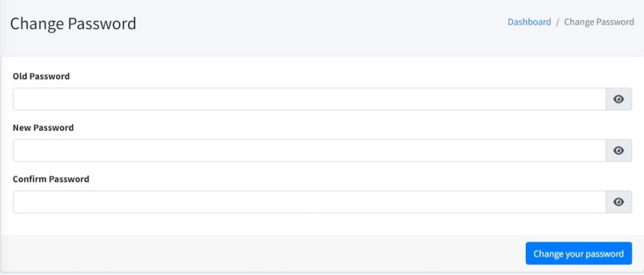644x275 pixels.
Task: Select the New Password text box
Action: tap(309, 151)
